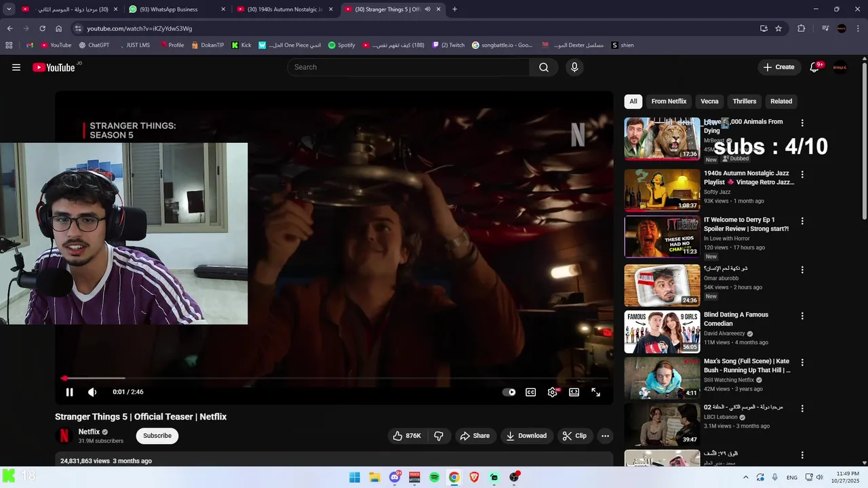
Task: Open options for Blind Dating video
Action: pos(802,316)
